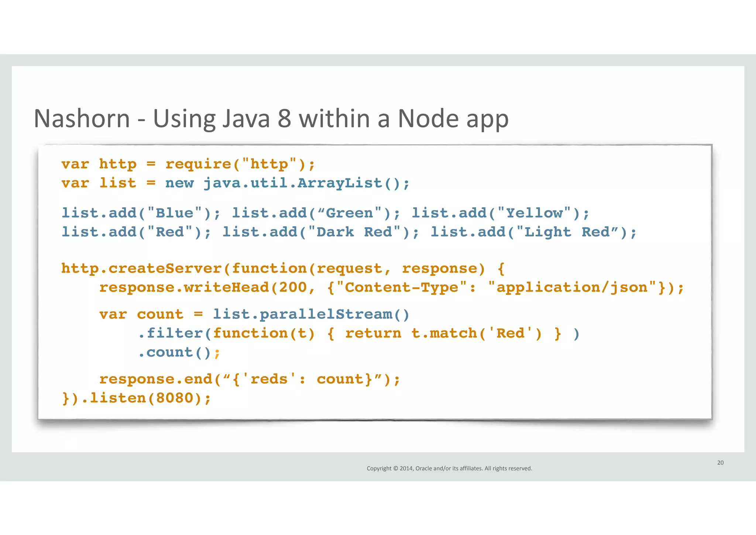
Task: Click the statement list.add("Yellow");
Action: [x=501, y=213]
